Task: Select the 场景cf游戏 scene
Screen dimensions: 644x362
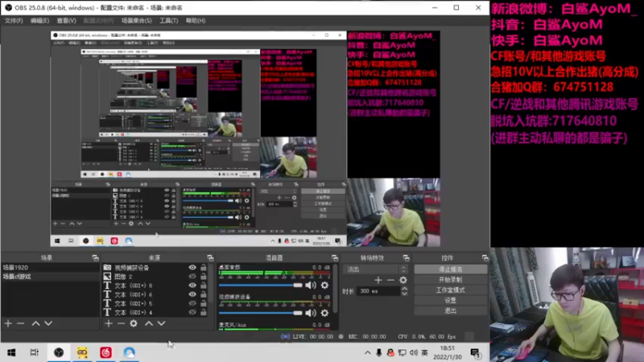Action: tap(51, 277)
